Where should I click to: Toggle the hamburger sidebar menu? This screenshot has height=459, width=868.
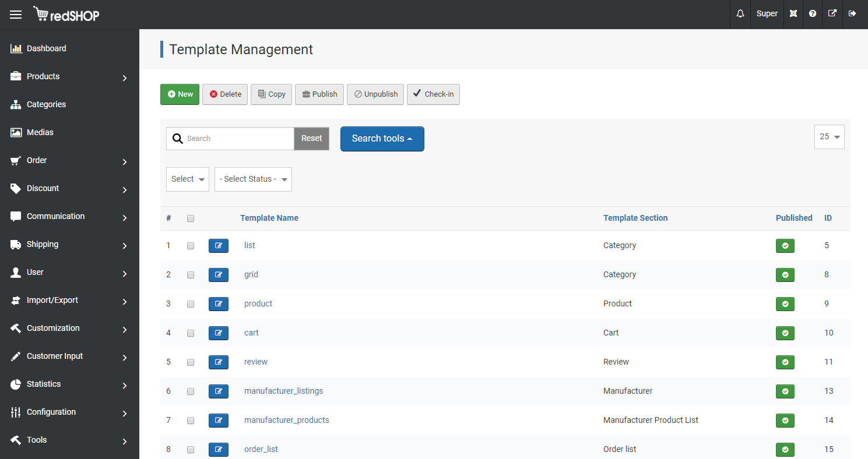(16, 14)
